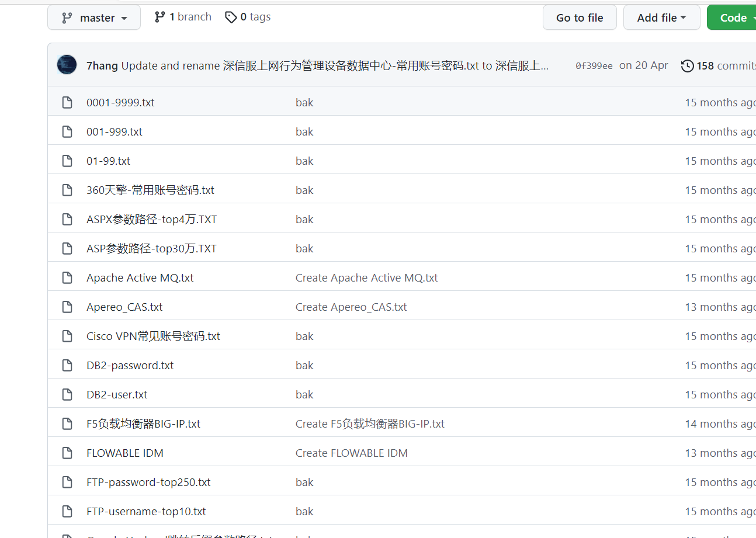Click the file icon for Cisco VPN常见账号密码.txt

tap(67, 336)
